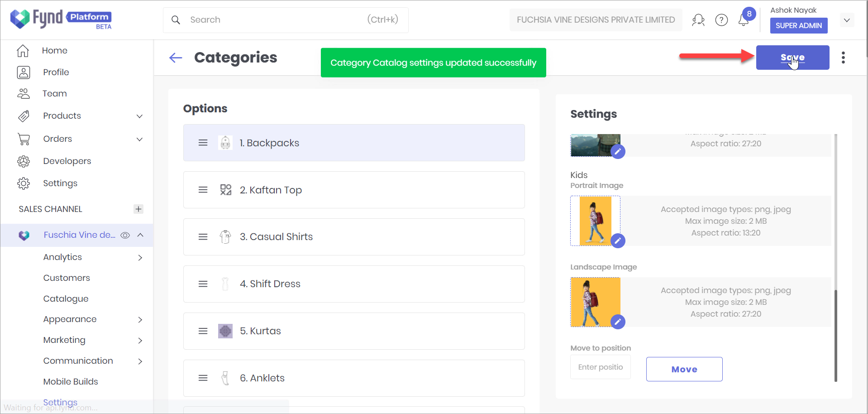Viewport: 868px width, 414px height.
Task: Open the search magnifier icon
Action: pos(176,19)
